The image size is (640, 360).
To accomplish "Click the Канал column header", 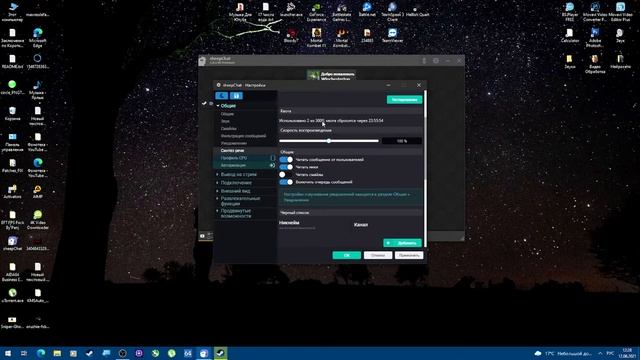I will pyautogui.click(x=361, y=224).
